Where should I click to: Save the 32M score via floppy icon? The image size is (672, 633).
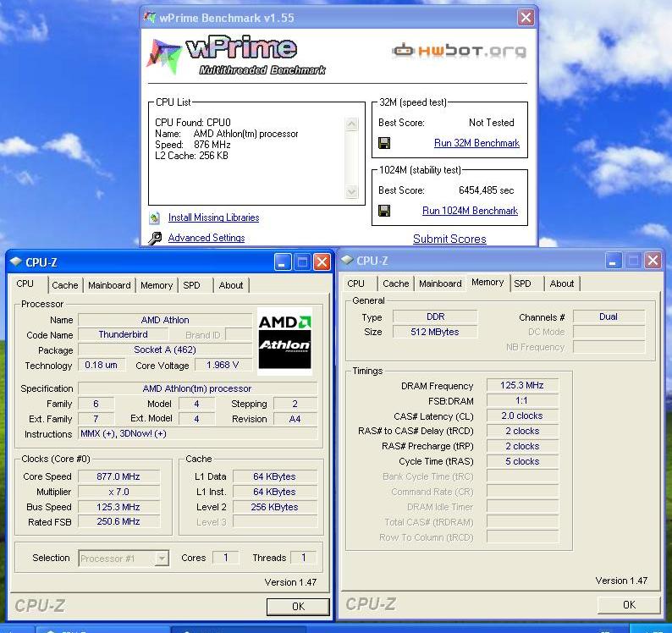click(x=384, y=143)
